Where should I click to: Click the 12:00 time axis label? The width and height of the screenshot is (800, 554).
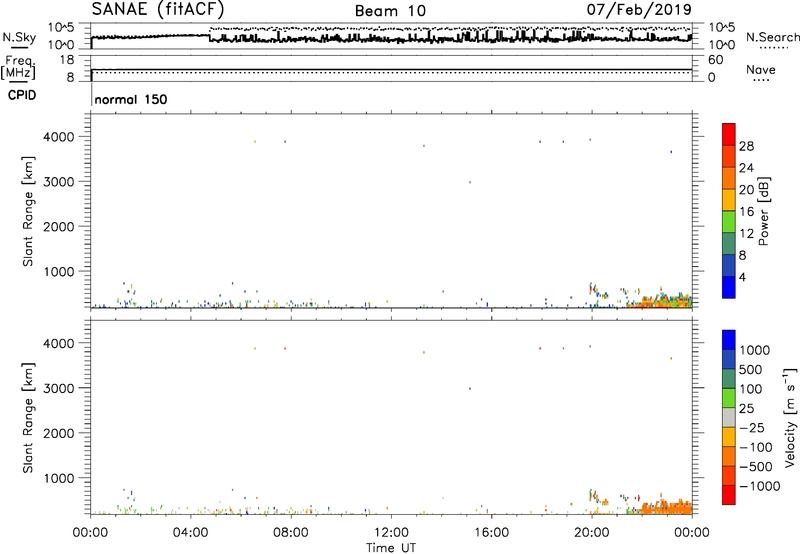(391, 533)
